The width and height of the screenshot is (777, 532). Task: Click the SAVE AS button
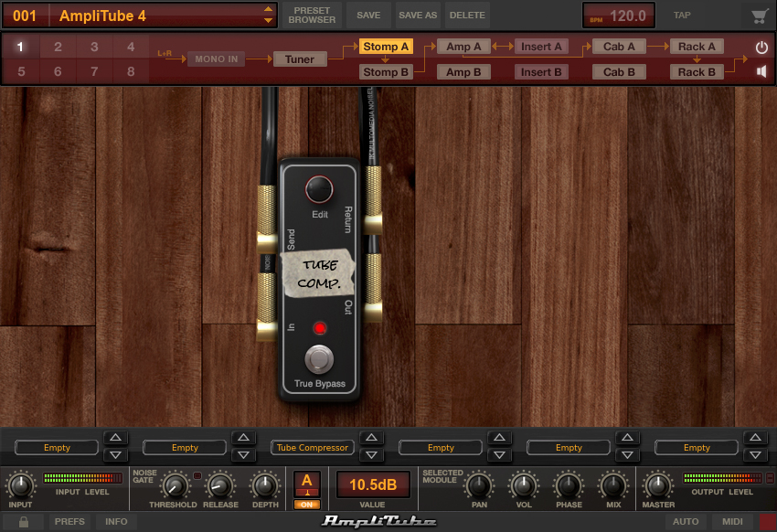click(x=418, y=16)
